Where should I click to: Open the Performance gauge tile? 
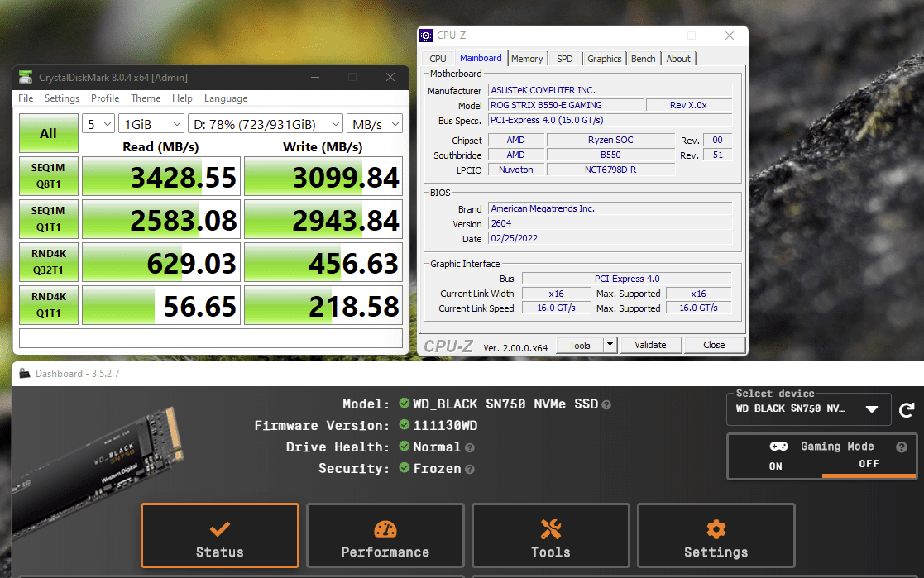pos(385,536)
